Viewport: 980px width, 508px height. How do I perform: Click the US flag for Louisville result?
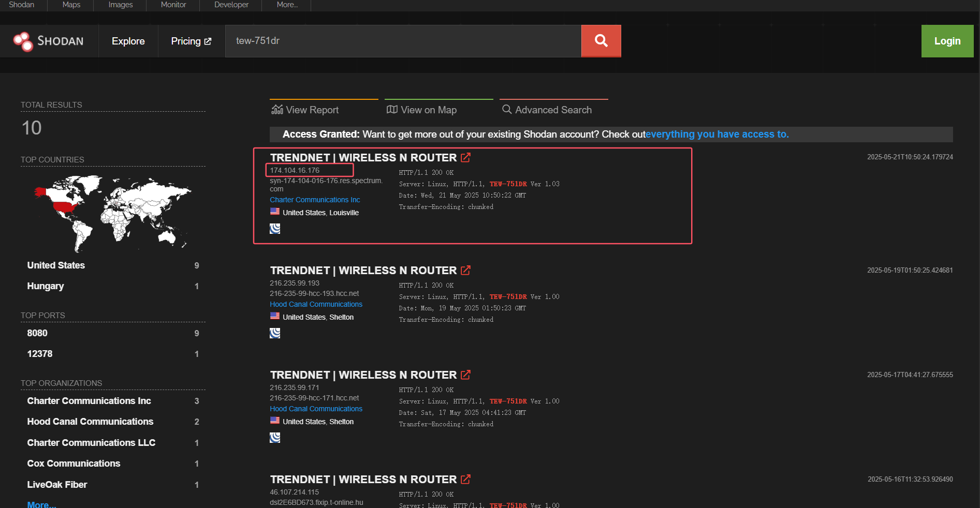[x=275, y=212]
